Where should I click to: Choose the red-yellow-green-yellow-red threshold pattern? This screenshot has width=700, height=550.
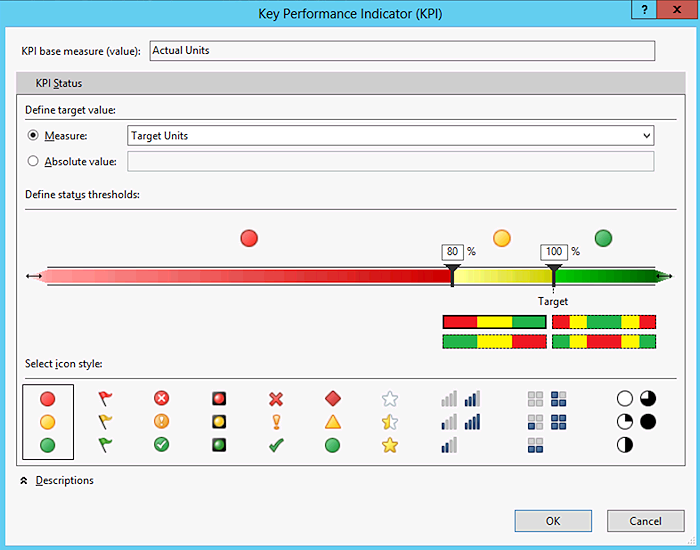604,322
